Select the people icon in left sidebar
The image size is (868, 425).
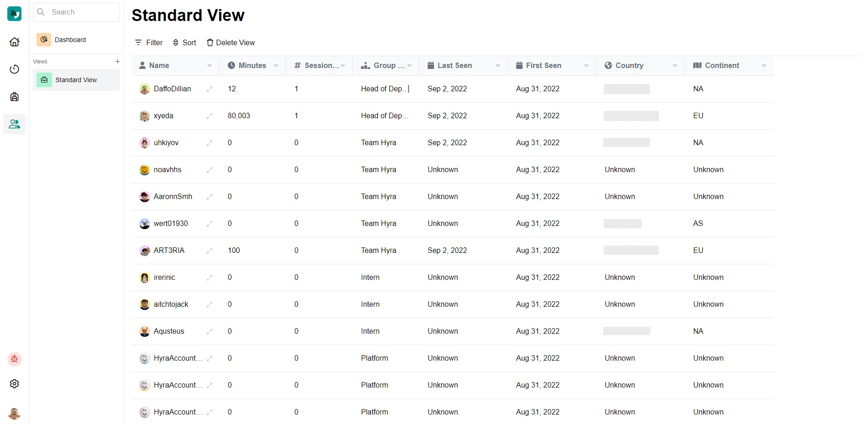pyautogui.click(x=15, y=124)
